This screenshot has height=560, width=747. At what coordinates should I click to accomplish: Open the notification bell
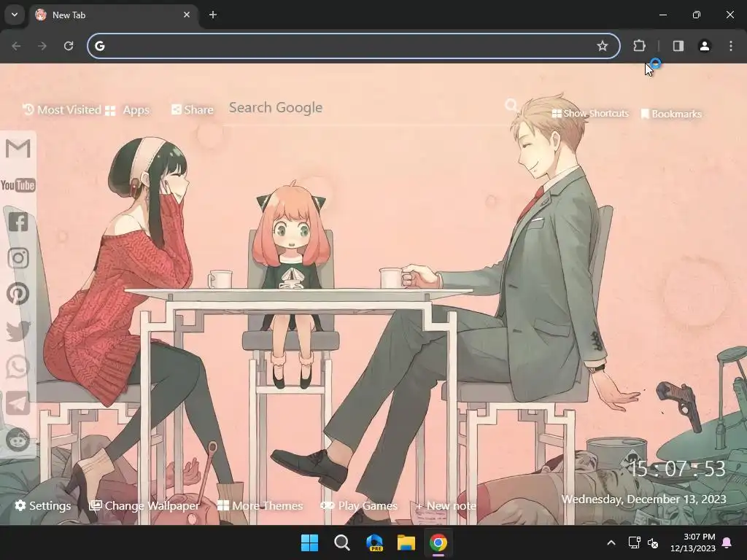tap(727, 542)
